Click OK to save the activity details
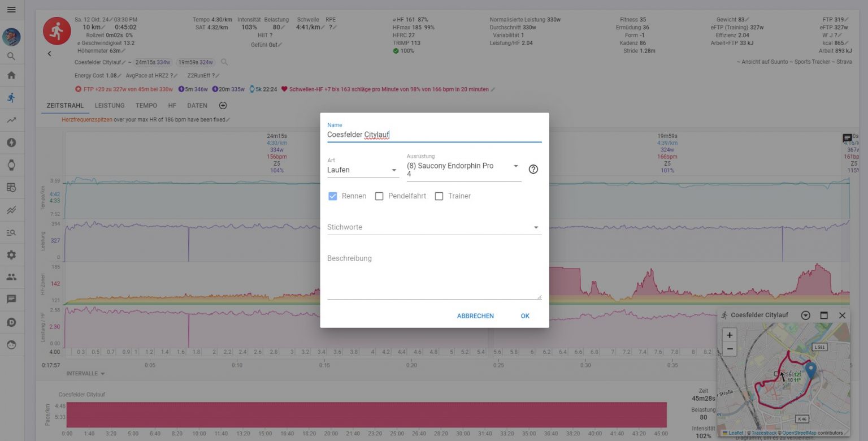Screen dimensions: 868x441 524,315
